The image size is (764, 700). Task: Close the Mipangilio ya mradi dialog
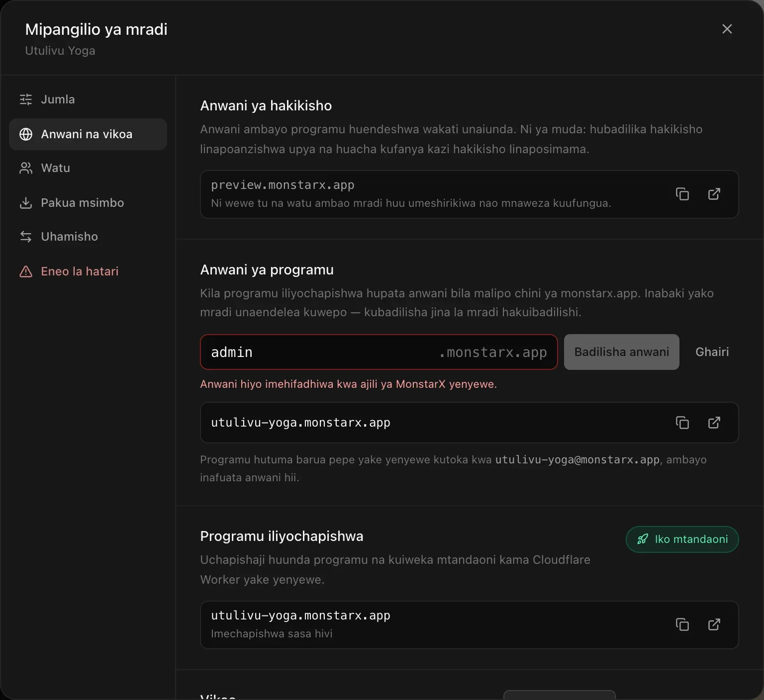[x=727, y=29]
